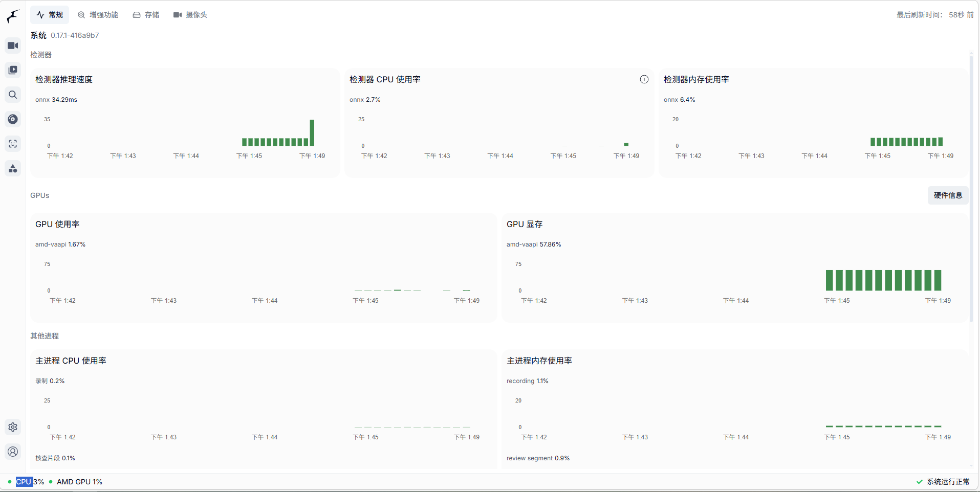Screen dimensions: 980x492
Task: Click the onnx 2.7% value
Action: coord(365,100)
